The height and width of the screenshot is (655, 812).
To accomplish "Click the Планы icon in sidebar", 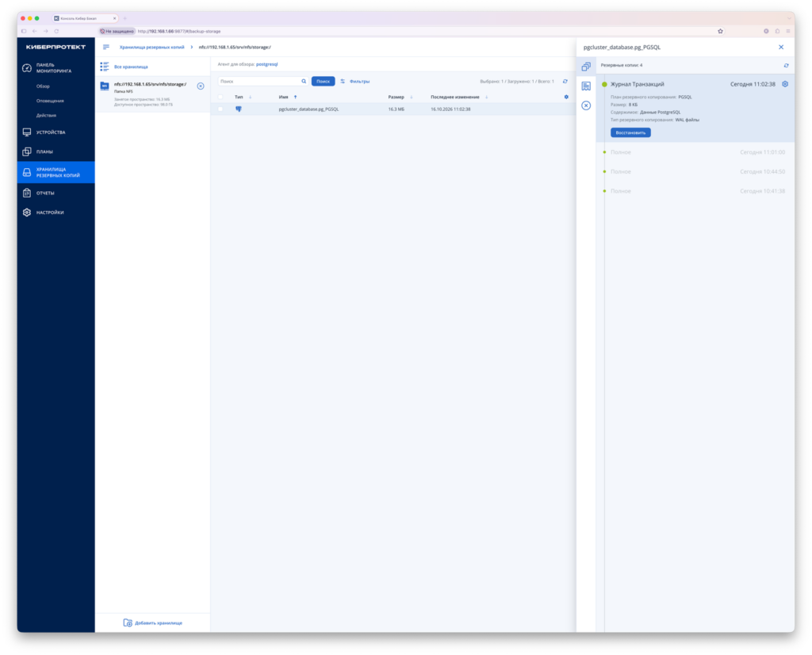I will pyautogui.click(x=27, y=151).
